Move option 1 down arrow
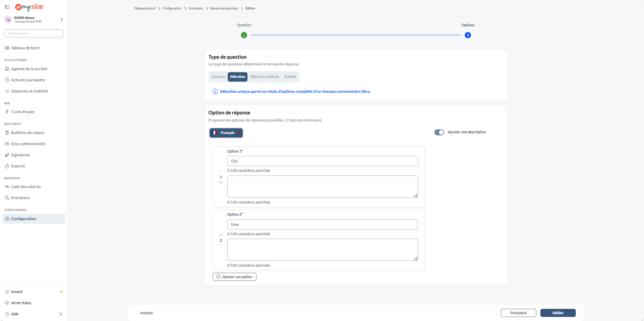This screenshot has height=321, width=644. point(221,182)
